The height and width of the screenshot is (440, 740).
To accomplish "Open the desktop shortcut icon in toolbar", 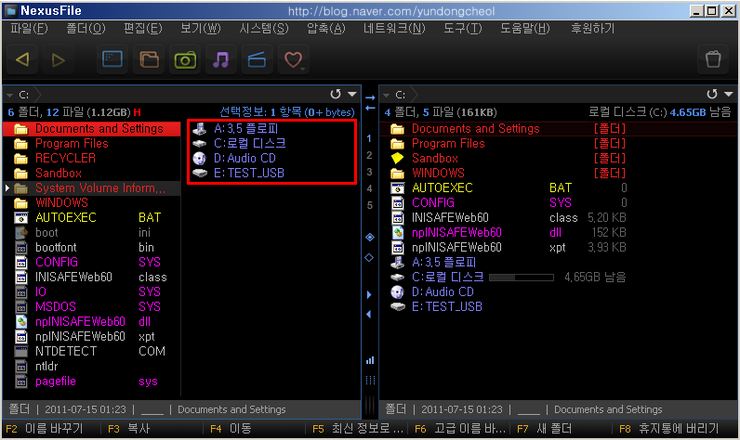I will [112, 60].
